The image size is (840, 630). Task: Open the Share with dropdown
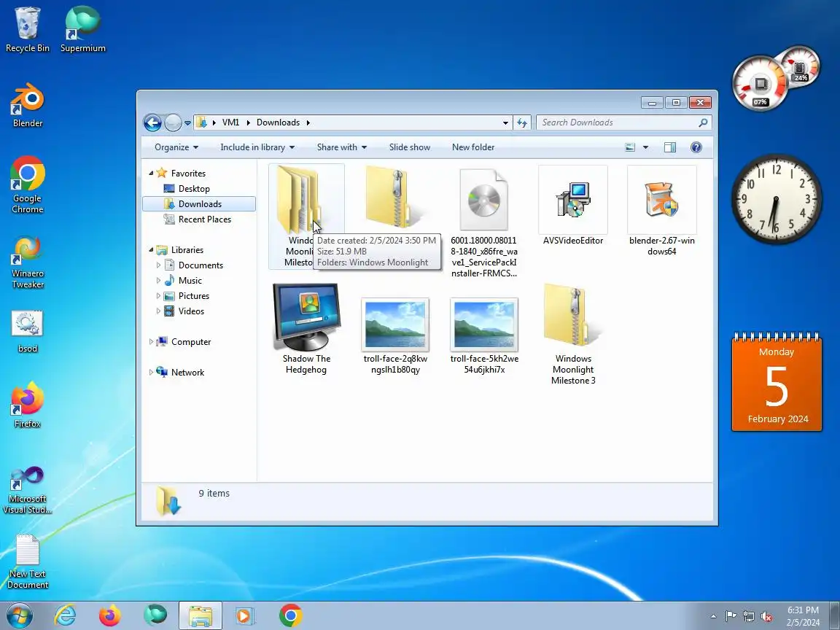click(x=342, y=147)
